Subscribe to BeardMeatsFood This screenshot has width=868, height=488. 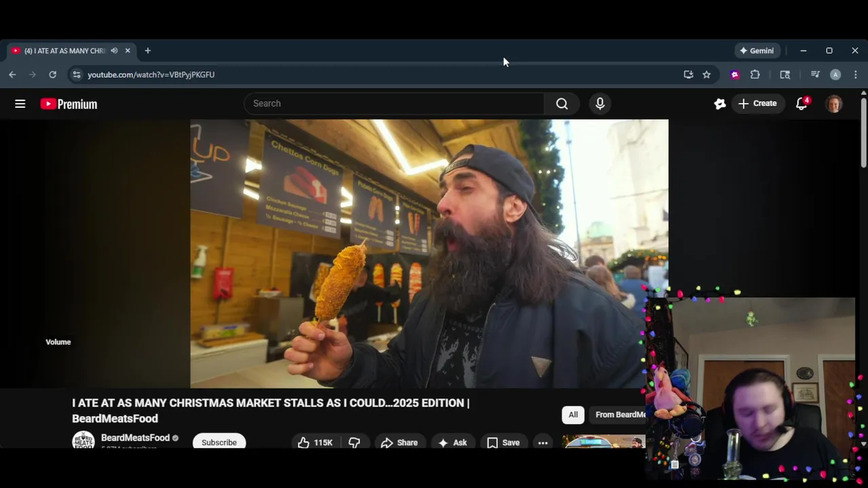point(219,442)
